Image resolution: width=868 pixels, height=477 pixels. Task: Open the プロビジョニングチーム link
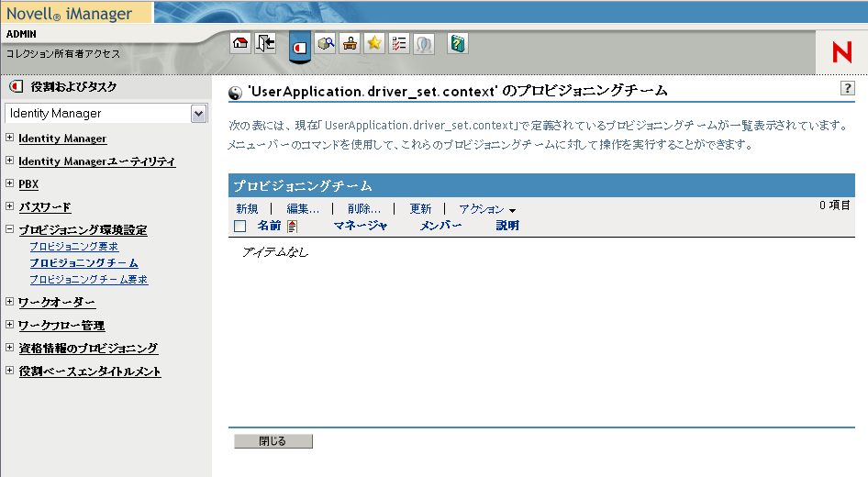[83, 263]
